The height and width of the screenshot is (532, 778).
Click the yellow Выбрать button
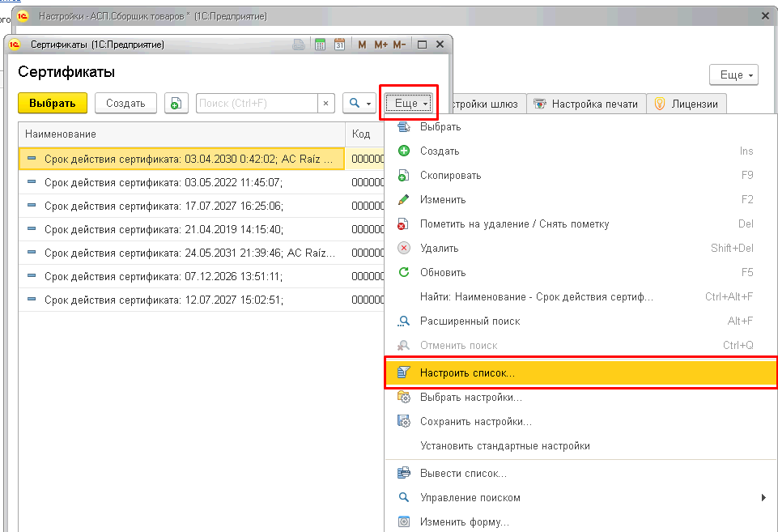53,103
